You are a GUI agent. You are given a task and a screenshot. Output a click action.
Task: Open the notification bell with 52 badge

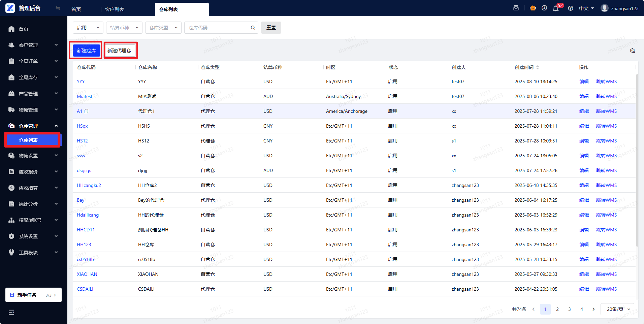click(556, 8)
